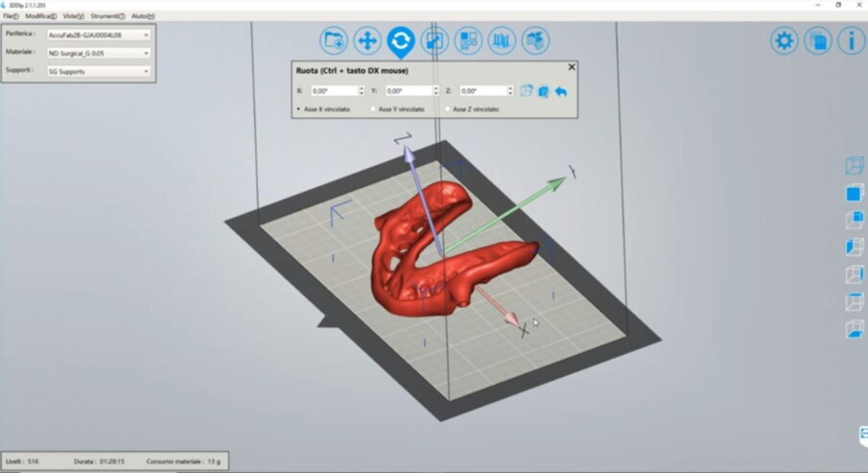Select the Asse Z vincolato radio button

(446, 109)
